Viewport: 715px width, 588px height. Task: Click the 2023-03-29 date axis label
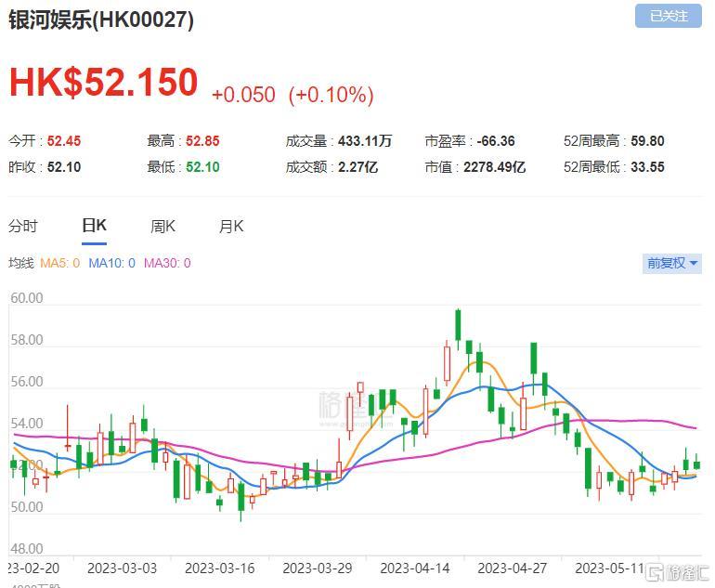pos(318,568)
